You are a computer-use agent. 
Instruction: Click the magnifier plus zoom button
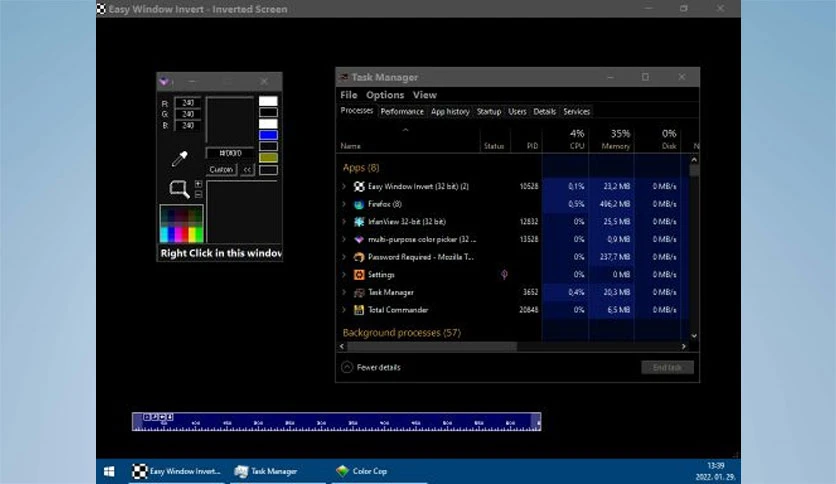[x=198, y=184]
